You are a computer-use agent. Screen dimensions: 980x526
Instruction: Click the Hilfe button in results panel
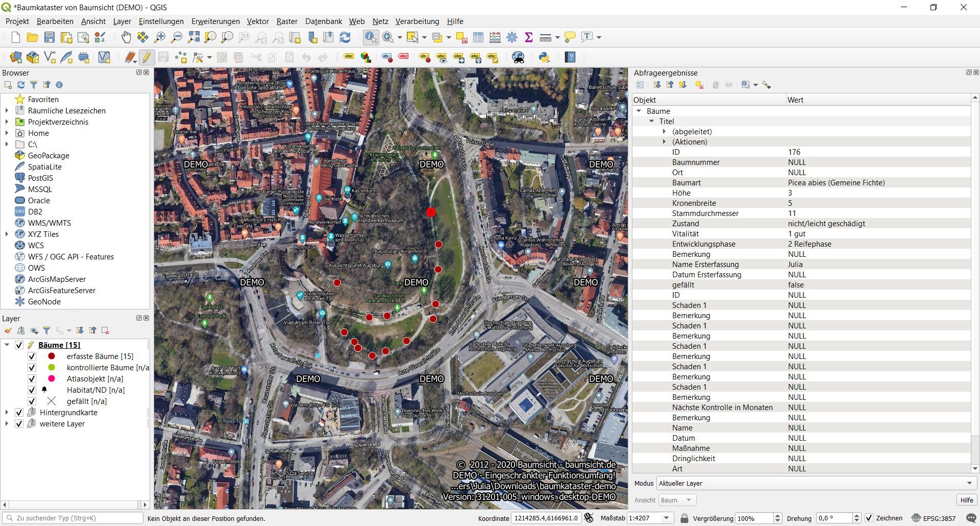pos(967,500)
